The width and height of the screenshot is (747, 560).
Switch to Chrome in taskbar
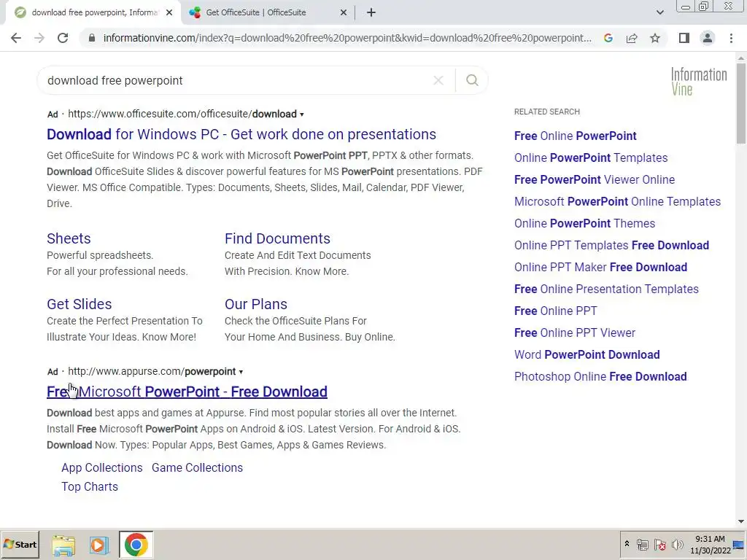(136, 545)
